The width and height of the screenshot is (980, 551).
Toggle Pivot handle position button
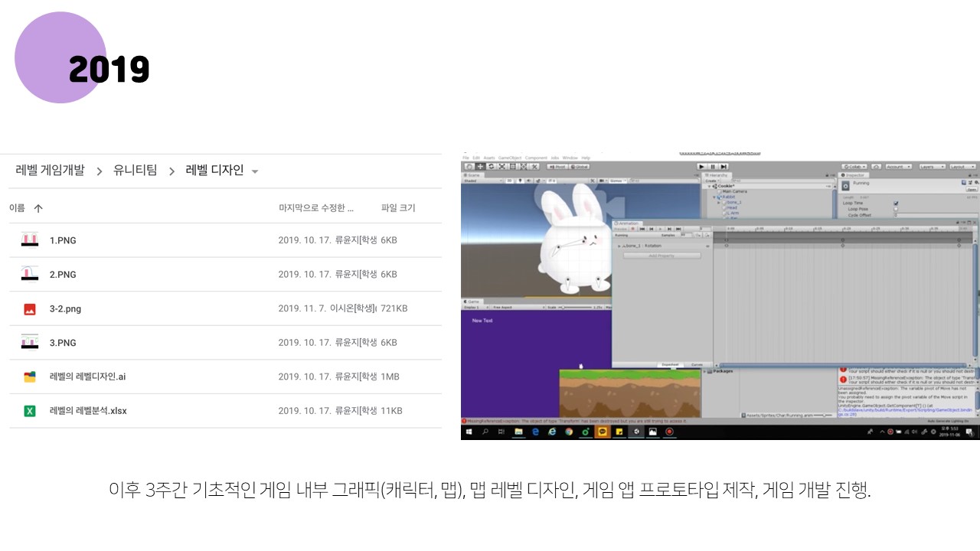[x=557, y=167]
